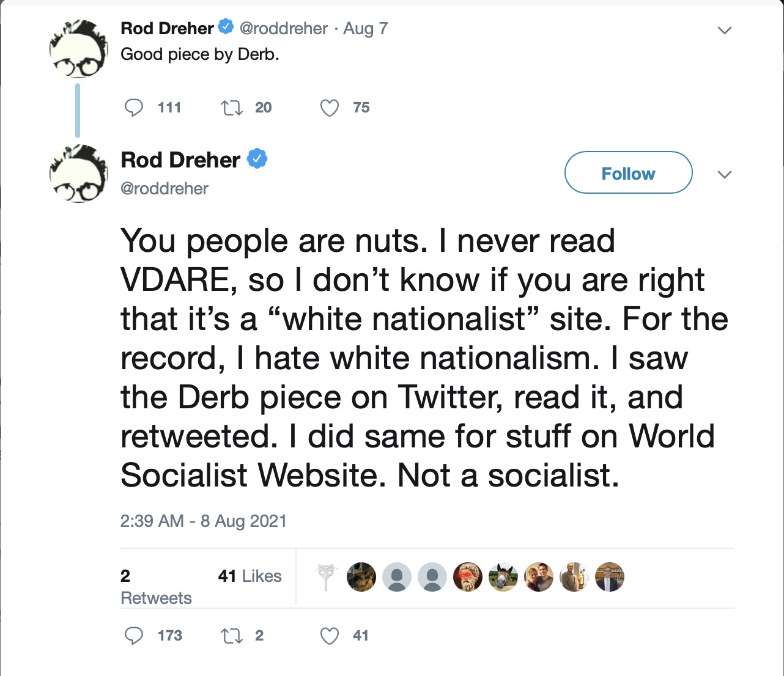Click the reply count '111' on first tweet
The height and width of the screenshot is (676, 784).
tap(169, 108)
